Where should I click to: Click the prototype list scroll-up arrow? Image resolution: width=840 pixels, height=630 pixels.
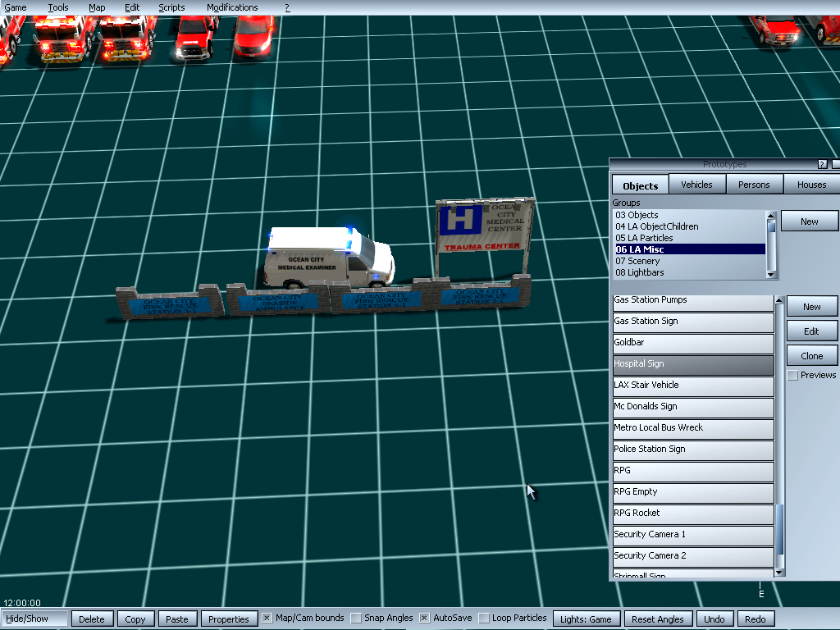[x=780, y=300]
